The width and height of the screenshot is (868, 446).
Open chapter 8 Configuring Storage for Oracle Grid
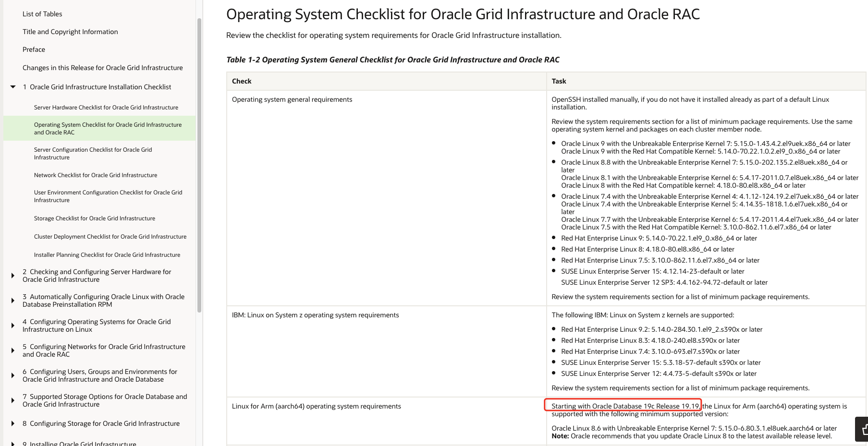pyautogui.click(x=101, y=423)
